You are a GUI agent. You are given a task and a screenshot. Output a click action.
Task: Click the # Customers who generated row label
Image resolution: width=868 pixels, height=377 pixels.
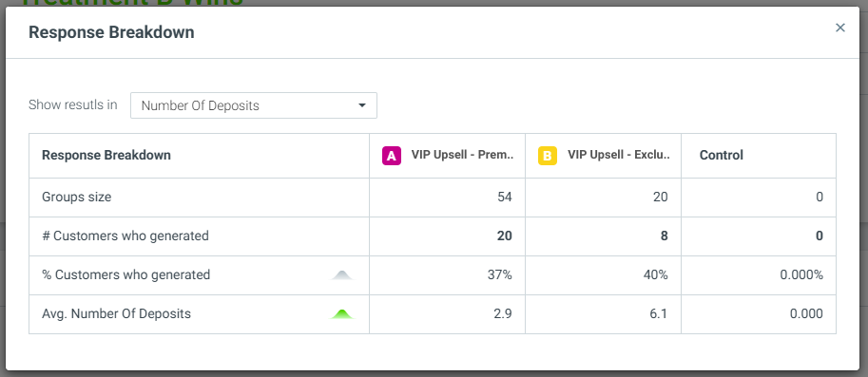click(125, 236)
